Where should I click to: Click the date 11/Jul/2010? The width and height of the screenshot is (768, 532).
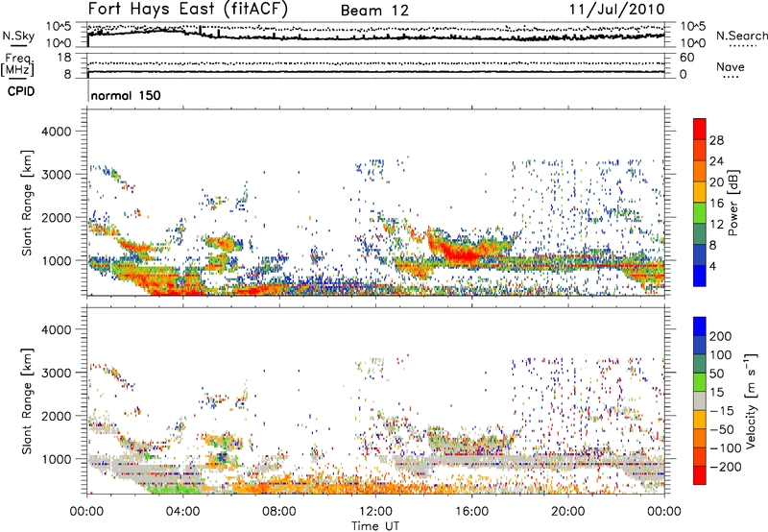click(x=617, y=10)
